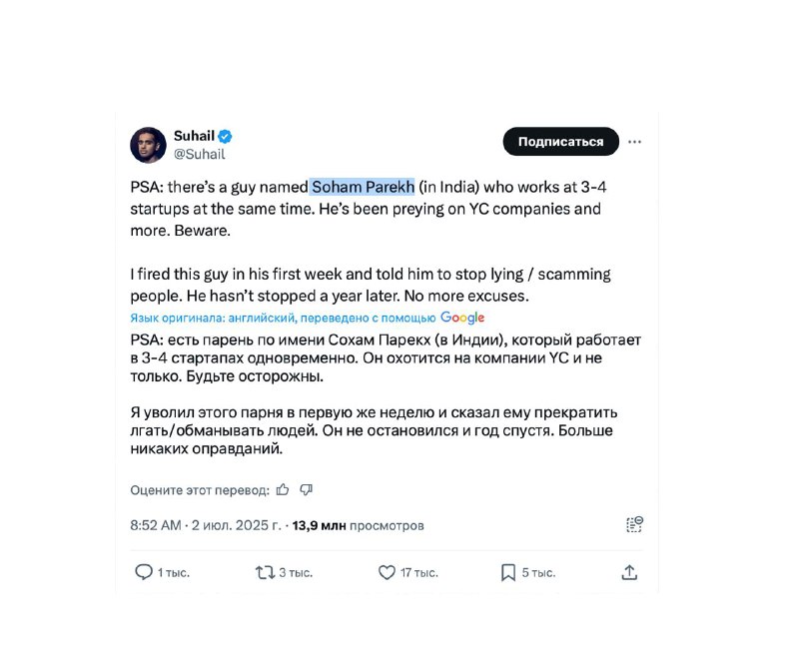Like the post with heart icon

tap(387, 573)
